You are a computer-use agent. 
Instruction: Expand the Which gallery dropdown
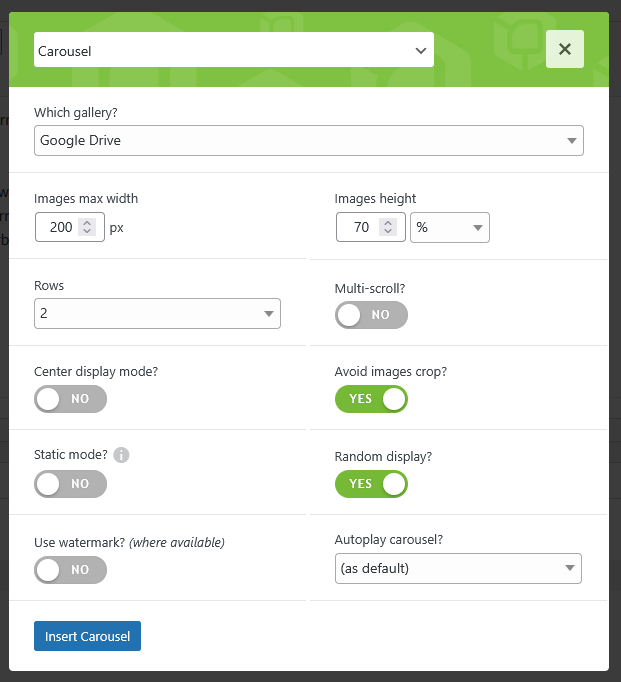point(308,141)
